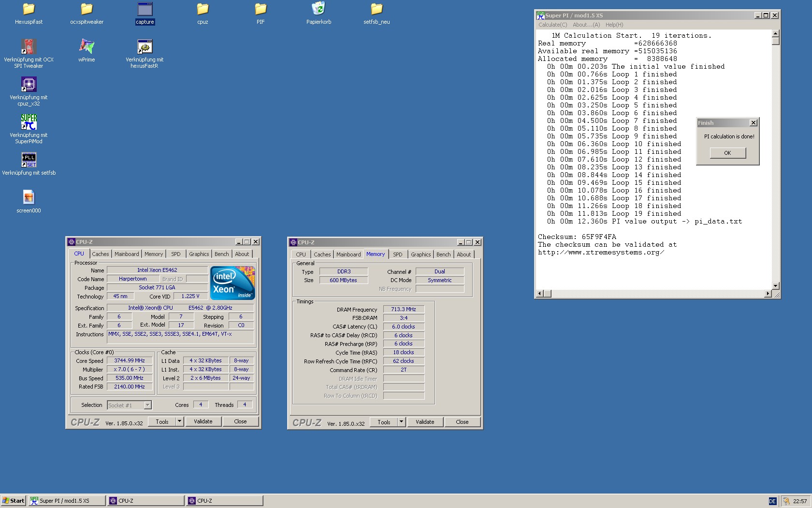Click Validate button in left CPU-Z

click(x=203, y=421)
